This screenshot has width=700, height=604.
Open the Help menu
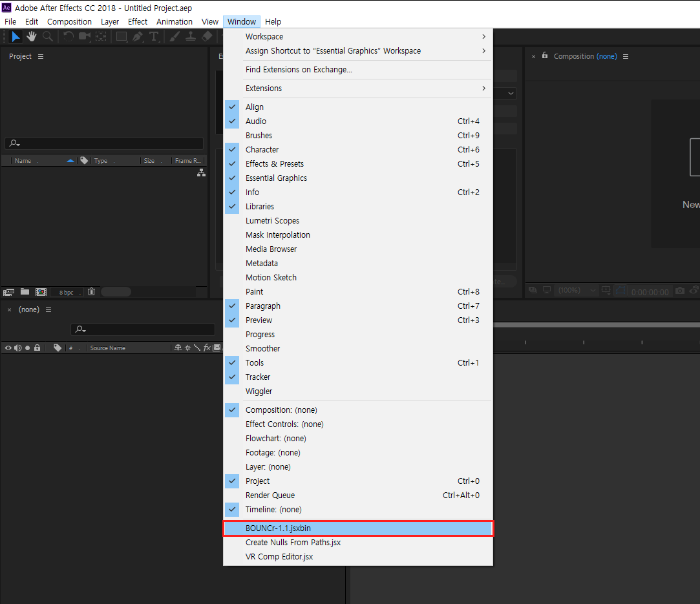[273, 22]
